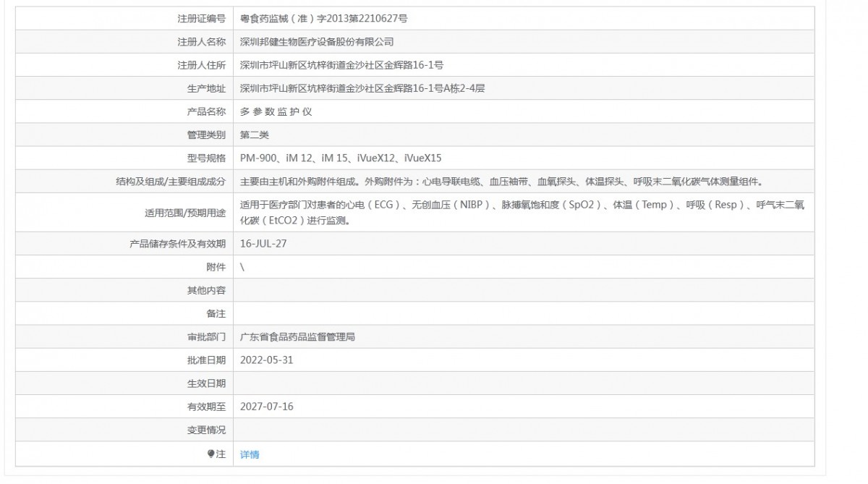The height and width of the screenshot is (484, 868).
Task: Click the value 16-JUL-27
Action: (x=263, y=244)
